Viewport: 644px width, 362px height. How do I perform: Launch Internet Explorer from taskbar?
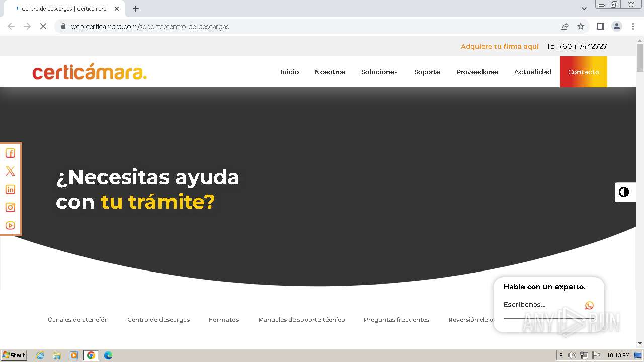40,355
